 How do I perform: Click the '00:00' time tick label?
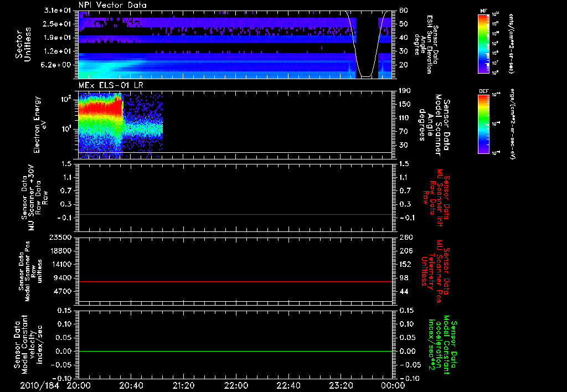coord(393,385)
